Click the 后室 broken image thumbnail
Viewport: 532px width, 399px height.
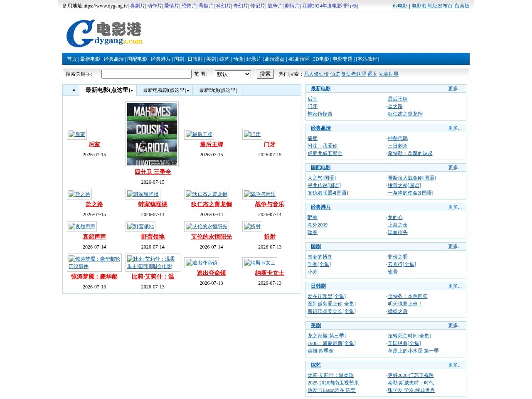pos(77,134)
